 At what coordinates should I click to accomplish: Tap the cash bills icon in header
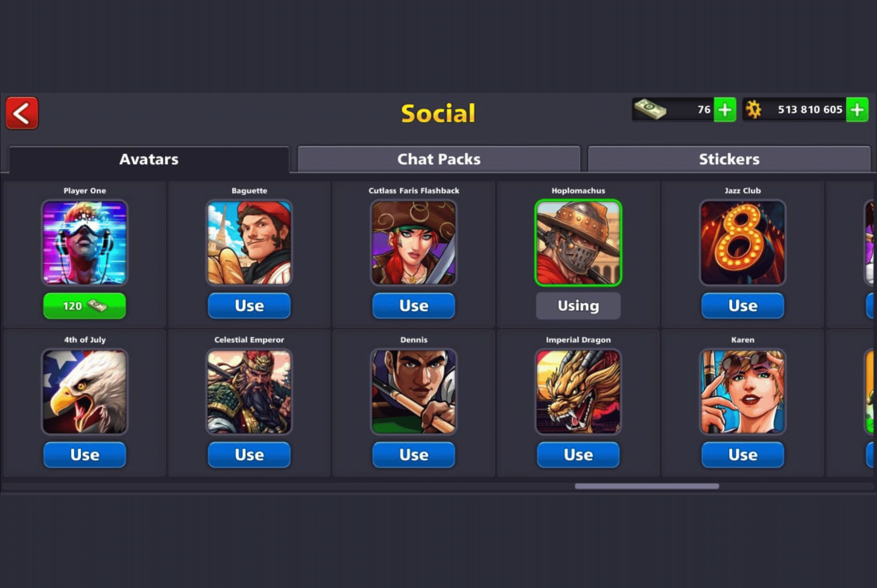click(650, 109)
